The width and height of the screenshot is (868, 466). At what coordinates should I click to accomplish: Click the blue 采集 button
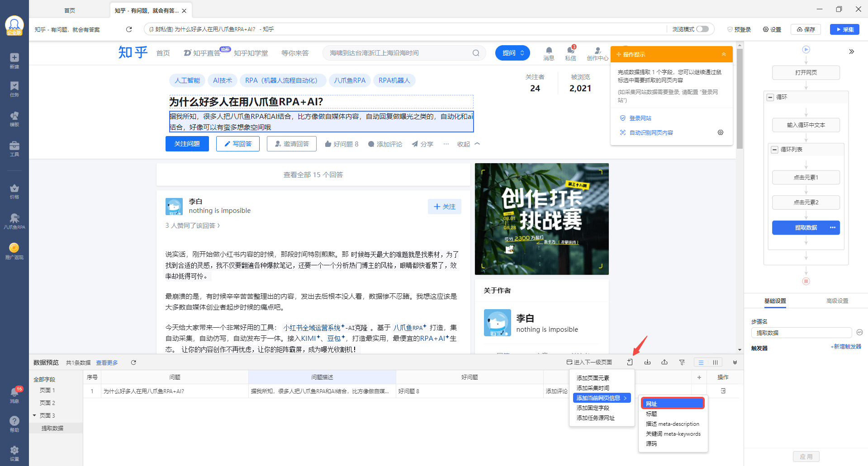pos(844,29)
